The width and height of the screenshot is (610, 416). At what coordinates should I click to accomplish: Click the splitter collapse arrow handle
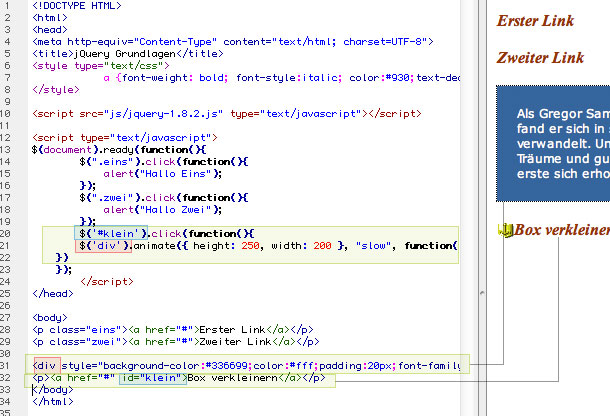click(x=482, y=292)
